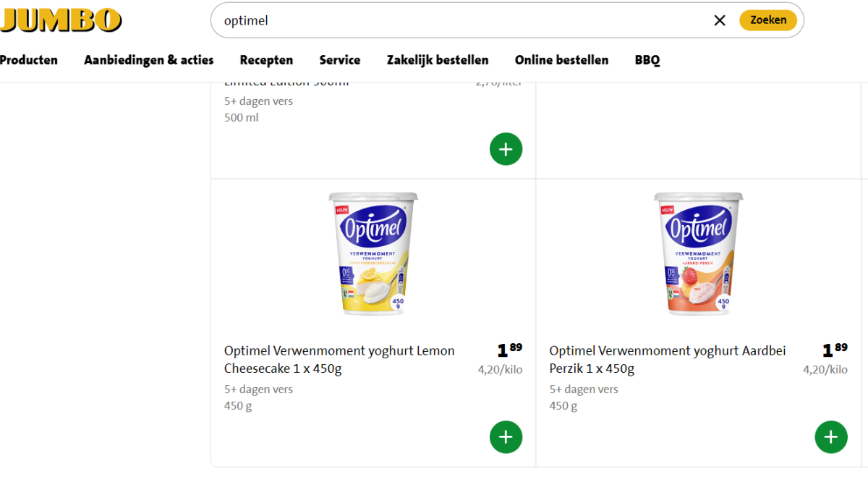Open the Producten menu
Image resolution: width=868 pixels, height=485 pixels.
(28, 60)
